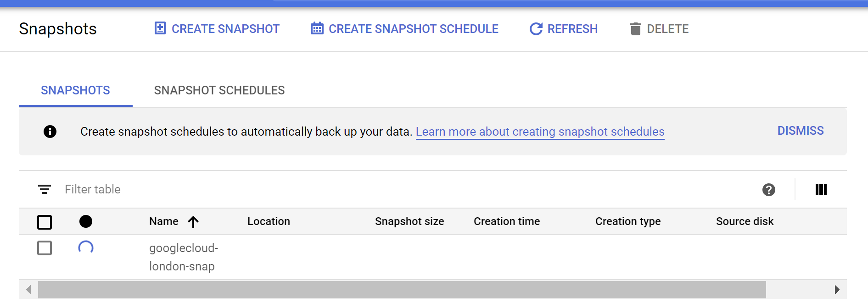Click the Name column sort arrow
The width and height of the screenshot is (868, 308).
(193, 222)
